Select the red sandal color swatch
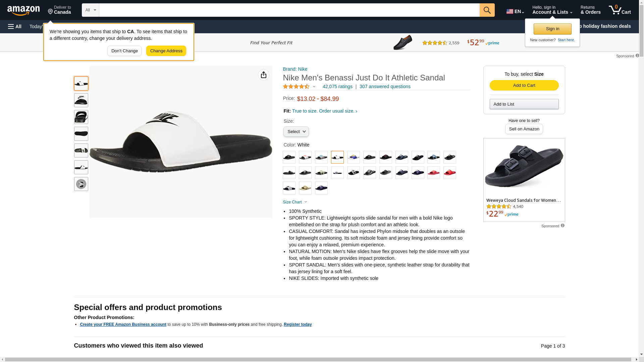The image size is (644, 362). pos(449,173)
